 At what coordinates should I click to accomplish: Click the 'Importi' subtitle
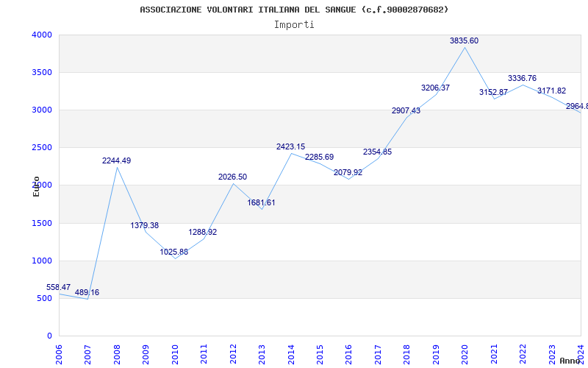click(294, 25)
